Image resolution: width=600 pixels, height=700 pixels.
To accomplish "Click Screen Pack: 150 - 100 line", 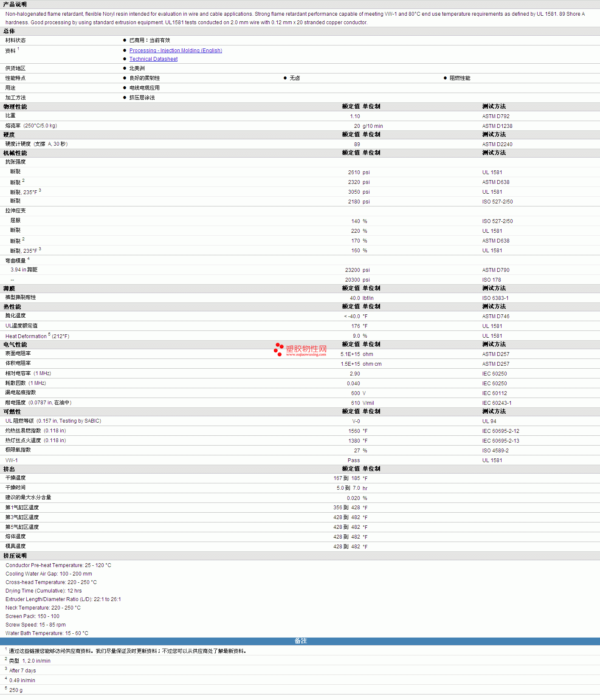I will click(x=32, y=616).
